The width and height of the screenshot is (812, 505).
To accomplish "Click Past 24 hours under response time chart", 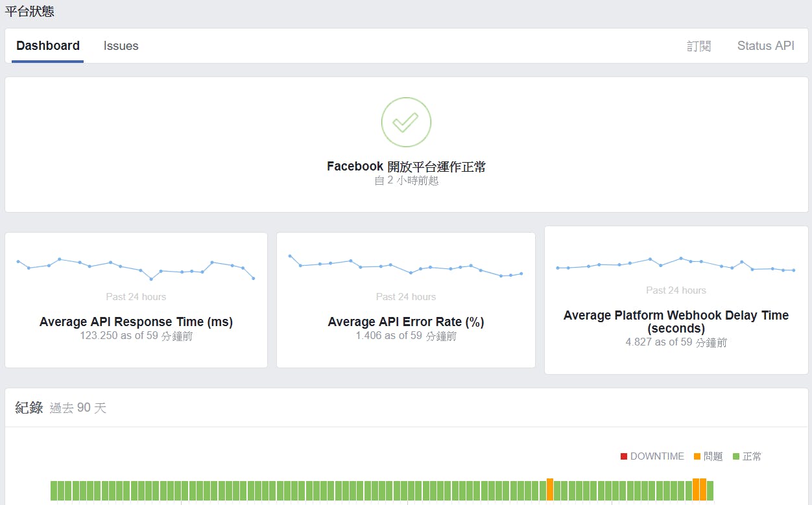I will click(136, 296).
